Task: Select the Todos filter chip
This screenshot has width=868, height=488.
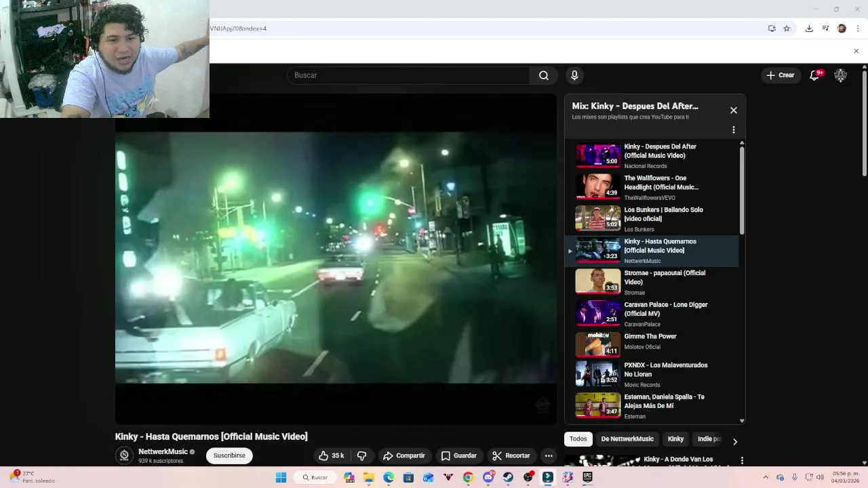Action: click(x=578, y=439)
